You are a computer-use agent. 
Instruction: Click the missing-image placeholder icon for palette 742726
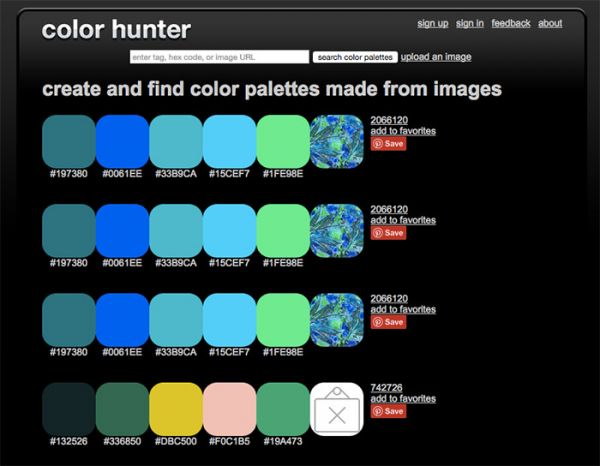pos(336,408)
